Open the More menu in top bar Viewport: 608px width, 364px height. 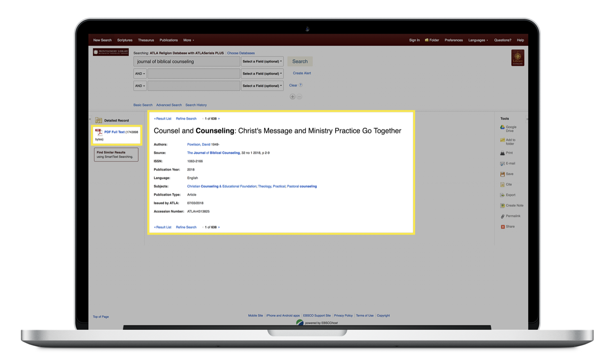(x=188, y=40)
